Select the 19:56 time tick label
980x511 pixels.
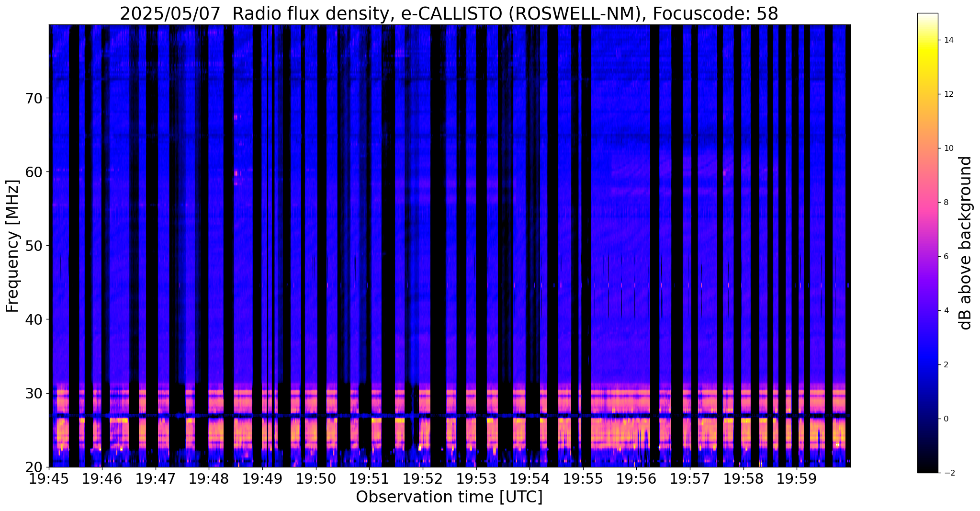(636, 478)
